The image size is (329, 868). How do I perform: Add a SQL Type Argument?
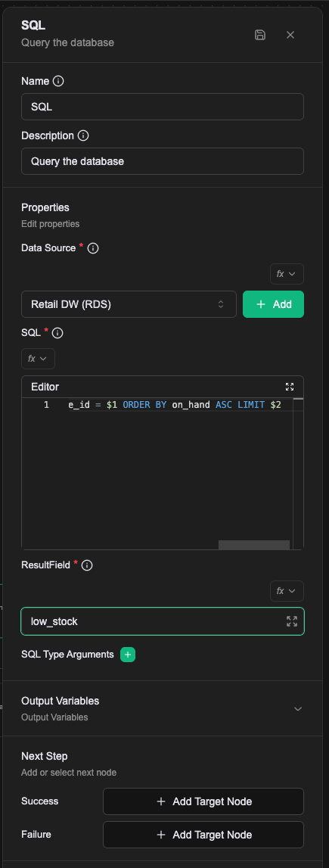pyautogui.click(x=128, y=655)
